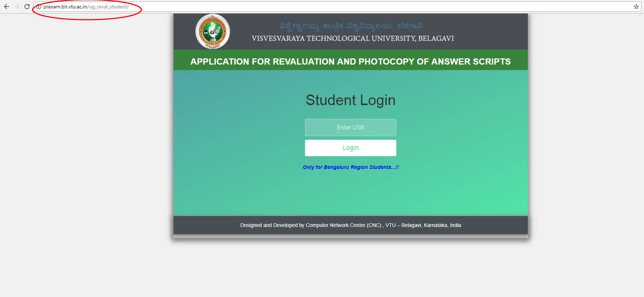Viewport: 644px width, 297px height.
Task: Click 'Only for Bengaluru Region Students...!!' notice
Action: tap(351, 167)
